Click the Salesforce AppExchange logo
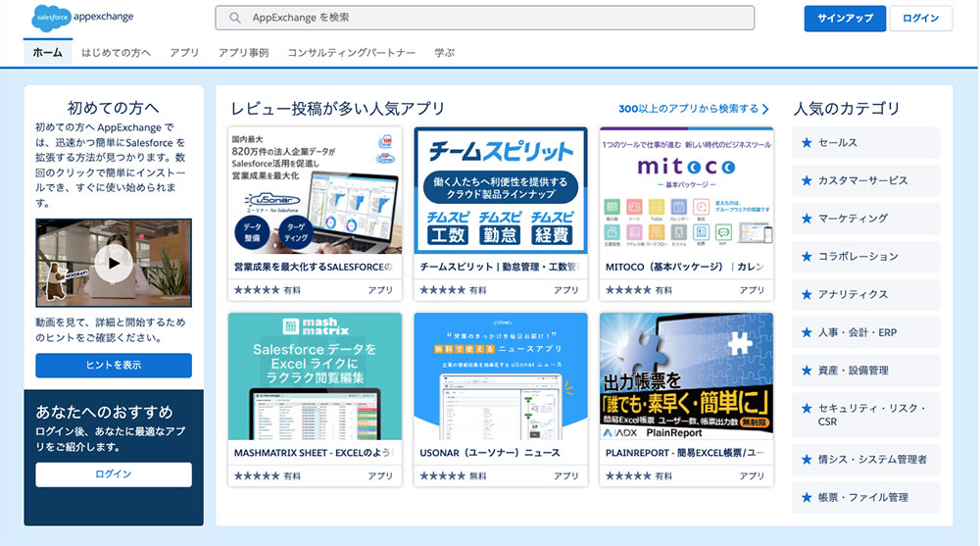Viewport: 980px width, 546px height. pyautogui.click(x=82, y=18)
